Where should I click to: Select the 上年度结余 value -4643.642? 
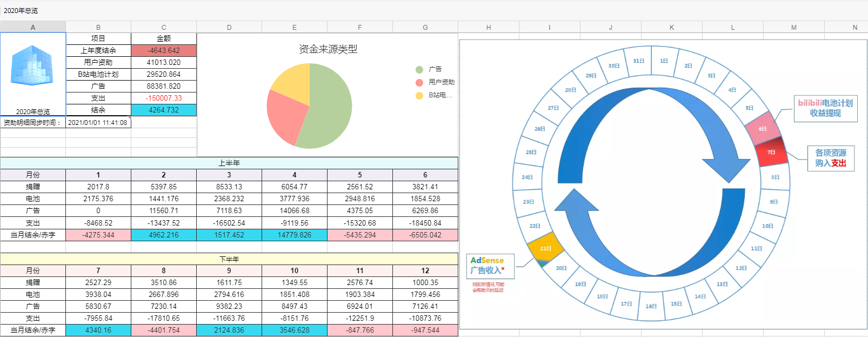click(x=164, y=50)
